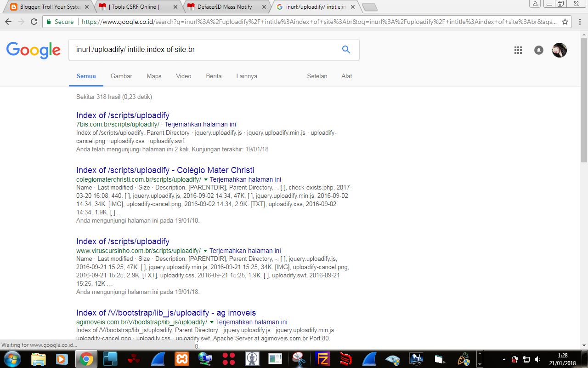Select the Maps search tab
This screenshot has height=368, width=588.
tap(154, 76)
